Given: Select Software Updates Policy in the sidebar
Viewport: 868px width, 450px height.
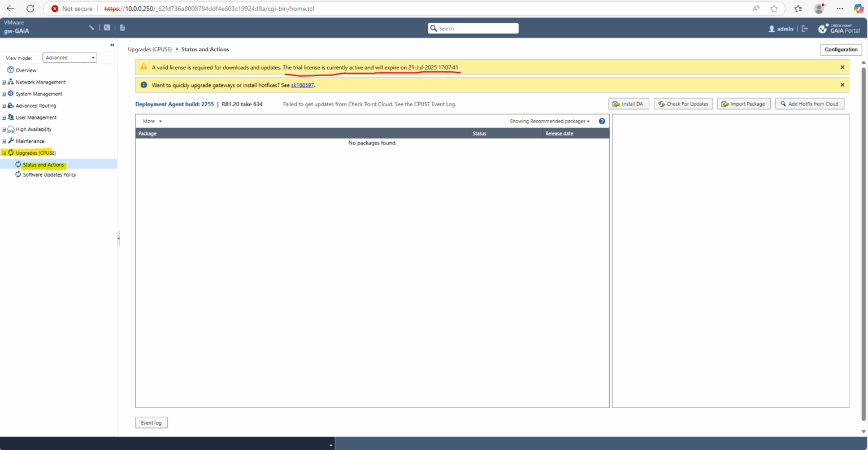Looking at the screenshot, I should (49, 174).
